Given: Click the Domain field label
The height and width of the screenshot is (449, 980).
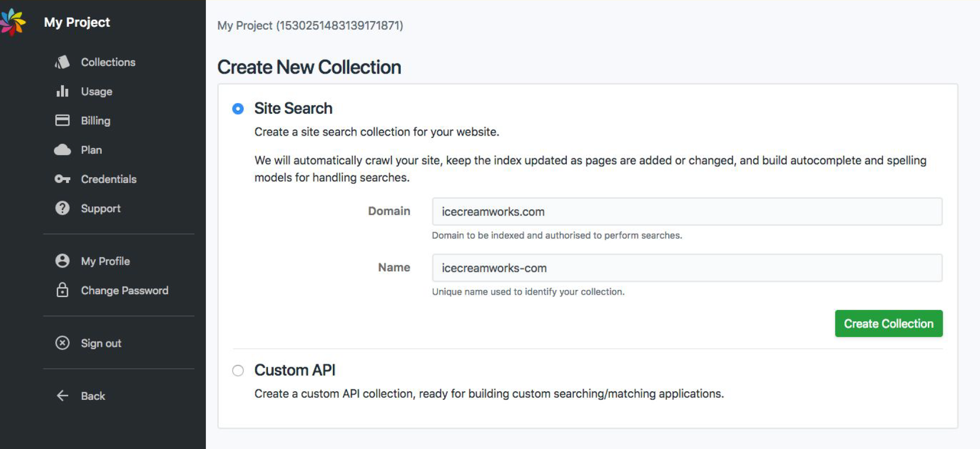Looking at the screenshot, I should [389, 211].
